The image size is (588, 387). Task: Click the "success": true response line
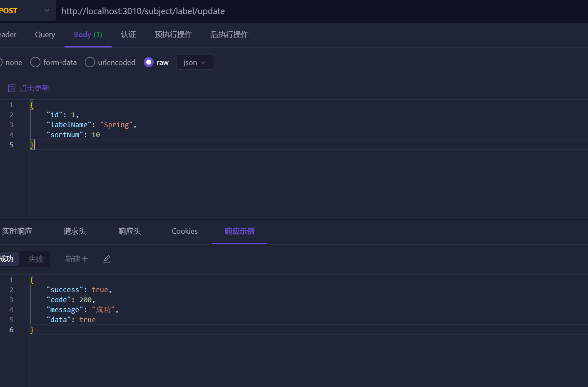pos(79,290)
